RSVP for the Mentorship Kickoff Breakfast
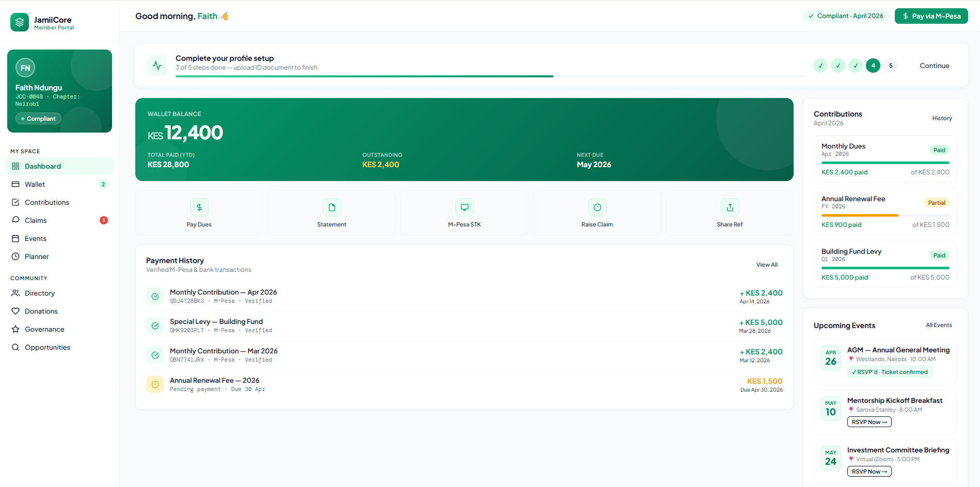 pos(869,422)
